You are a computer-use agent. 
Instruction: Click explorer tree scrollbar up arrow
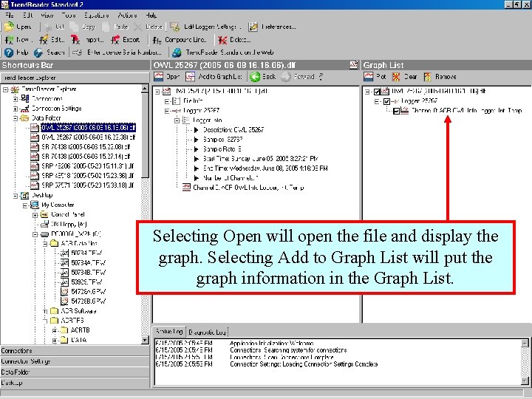[145, 89]
